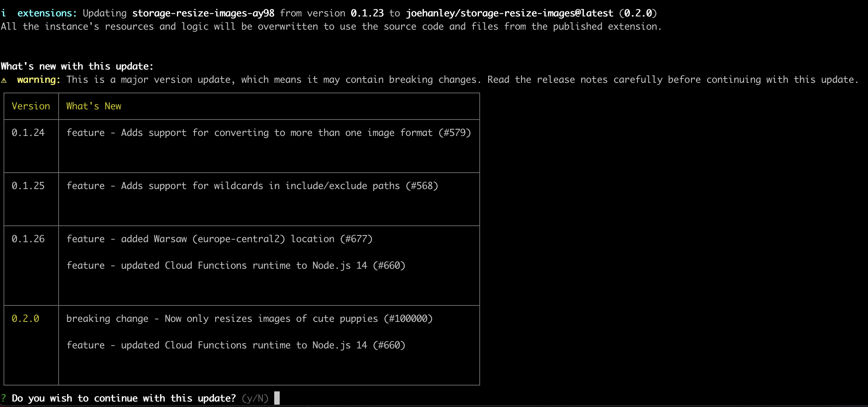Click version cell '0.1.25'
The width and height of the screenshot is (868, 407).
[28, 186]
